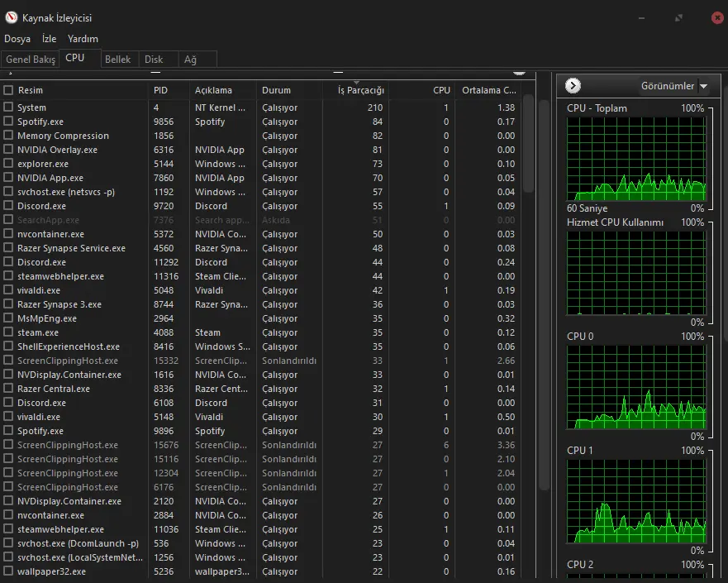Image resolution: width=728 pixels, height=583 pixels.
Task: Click the NT Kernel description cell
Action: pyautogui.click(x=220, y=108)
